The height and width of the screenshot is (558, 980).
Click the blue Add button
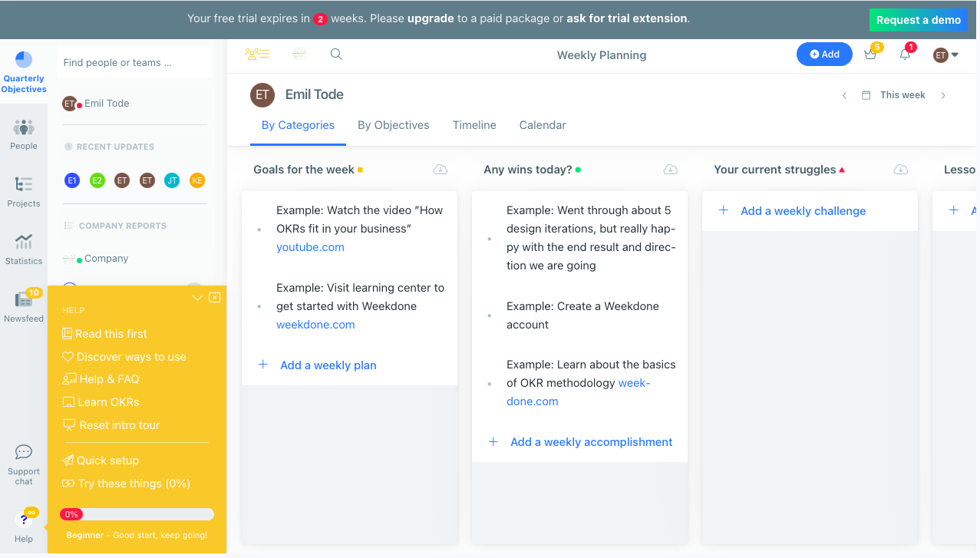point(824,54)
